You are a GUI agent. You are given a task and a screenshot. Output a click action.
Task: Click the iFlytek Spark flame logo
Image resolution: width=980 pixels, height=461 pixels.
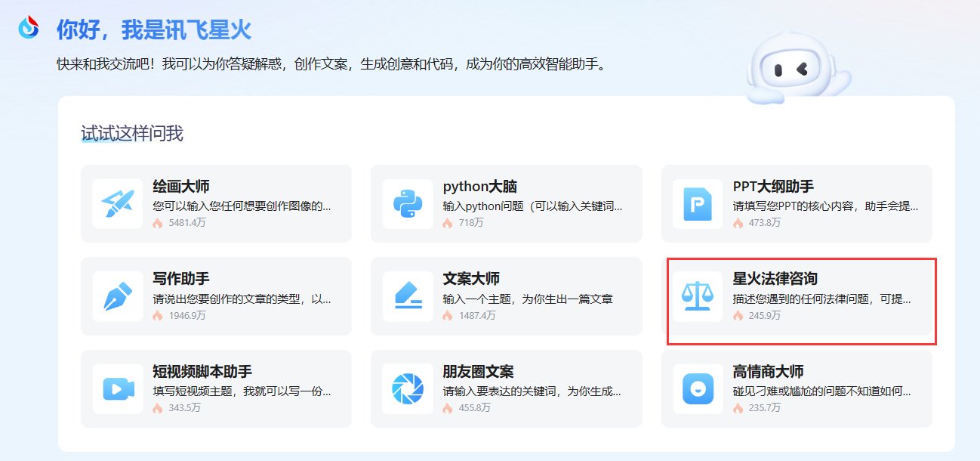pyautogui.click(x=29, y=28)
